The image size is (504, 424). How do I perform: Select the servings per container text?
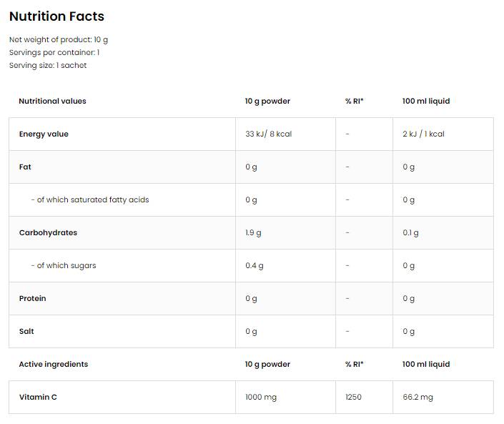click(x=54, y=53)
